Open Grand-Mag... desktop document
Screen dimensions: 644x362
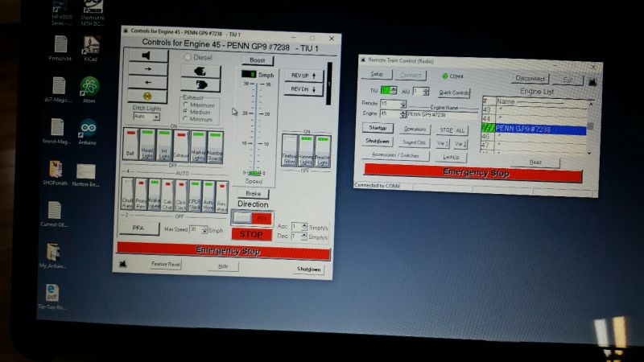click(56, 131)
